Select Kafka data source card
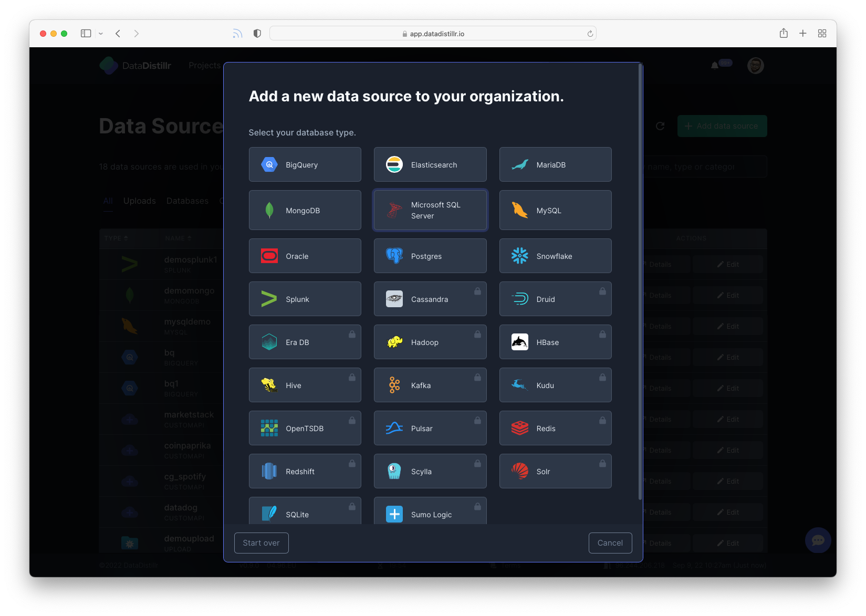The height and width of the screenshot is (616, 866). pos(430,385)
